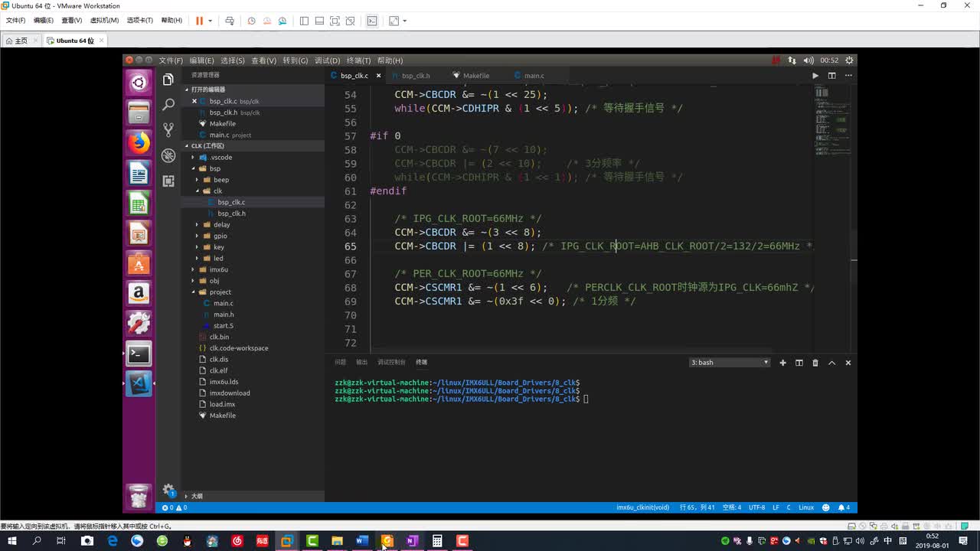Click line 65 column 41 indicator

click(x=697, y=507)
